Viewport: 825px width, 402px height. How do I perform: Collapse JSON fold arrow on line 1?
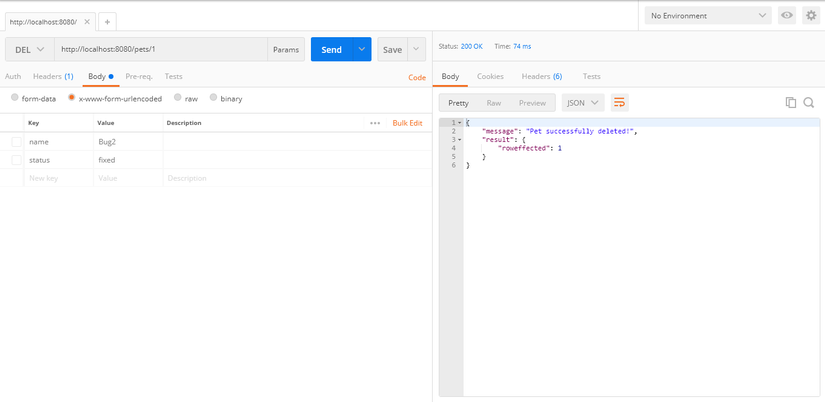pyautogui.click(x=459, y=123)
